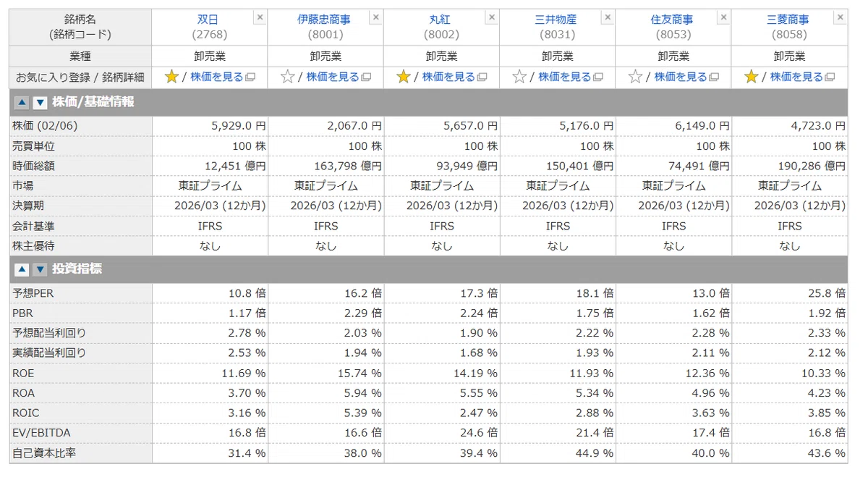Click 伊藤忠商事 market cap 163,798 億円

tap(348, 166)
